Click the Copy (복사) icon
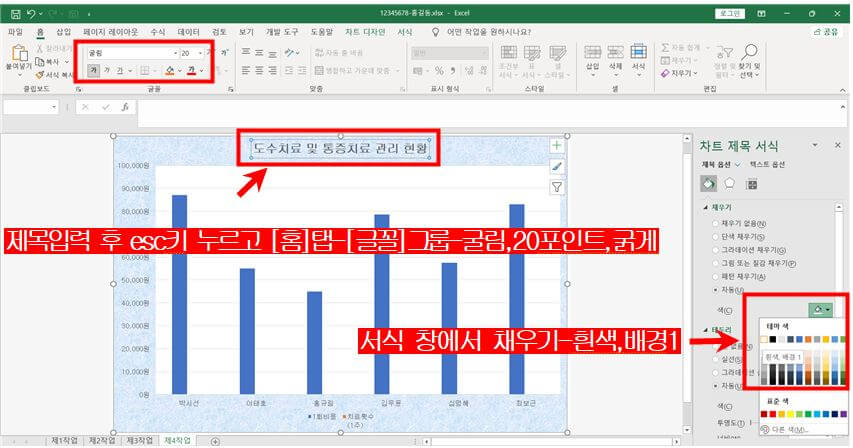Image resolution: width=853 pixels, height=448 pixels. pos(40,61)
